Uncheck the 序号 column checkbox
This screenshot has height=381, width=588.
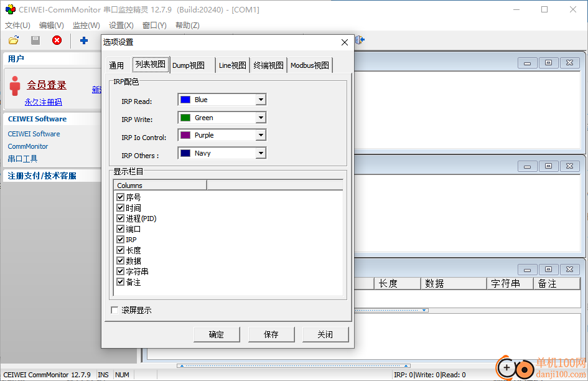(120, 197)
